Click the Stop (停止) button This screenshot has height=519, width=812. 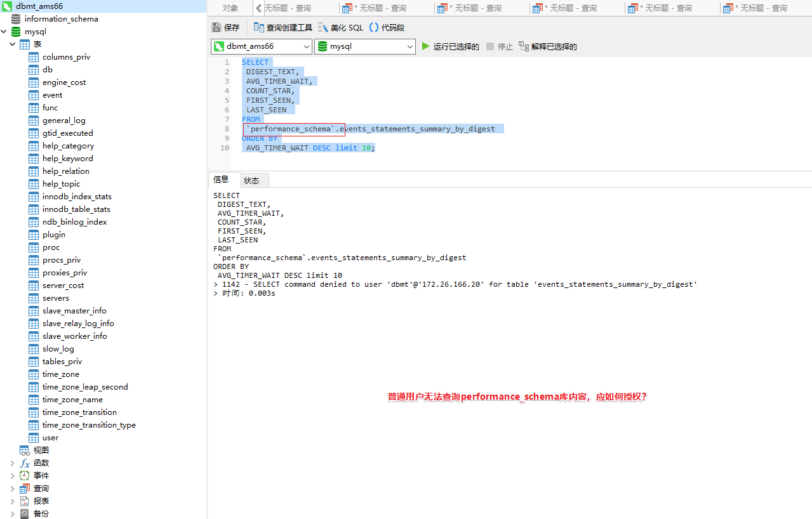pyautogui.click(x=500, y=46)
